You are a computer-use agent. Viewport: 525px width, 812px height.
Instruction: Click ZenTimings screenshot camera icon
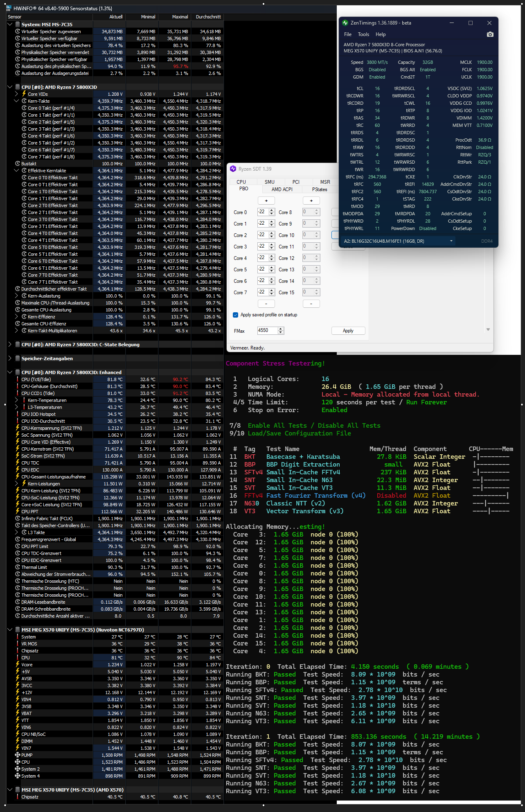[x=490, y=34]
